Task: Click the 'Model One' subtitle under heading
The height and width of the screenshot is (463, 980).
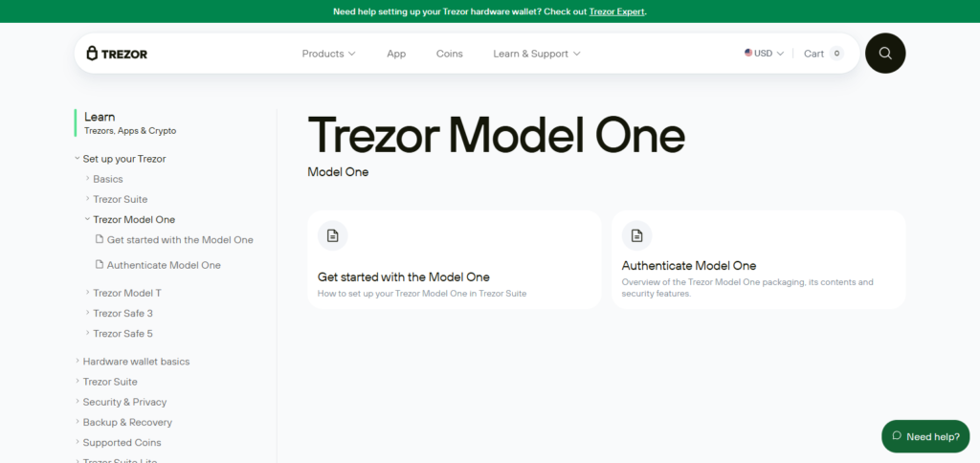Action: (338, 172)
